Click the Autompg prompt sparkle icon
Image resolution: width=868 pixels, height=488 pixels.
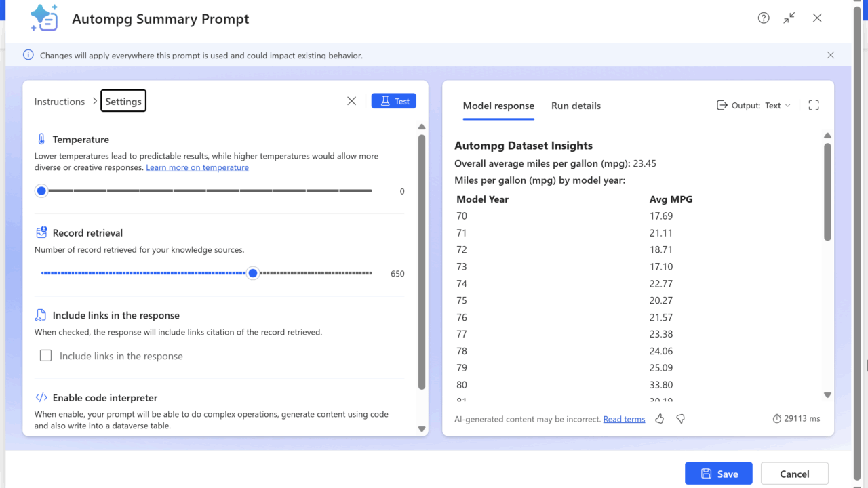(x=44, y=18)
